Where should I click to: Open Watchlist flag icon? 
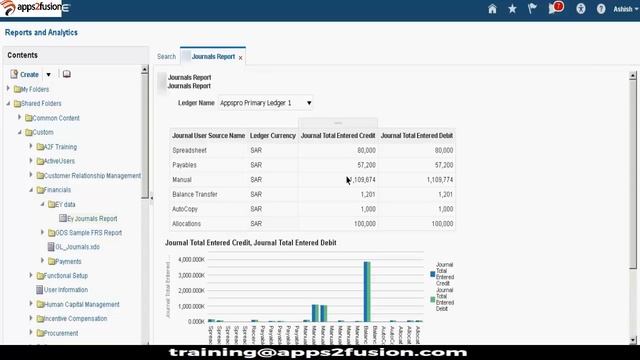pos(532,9)
